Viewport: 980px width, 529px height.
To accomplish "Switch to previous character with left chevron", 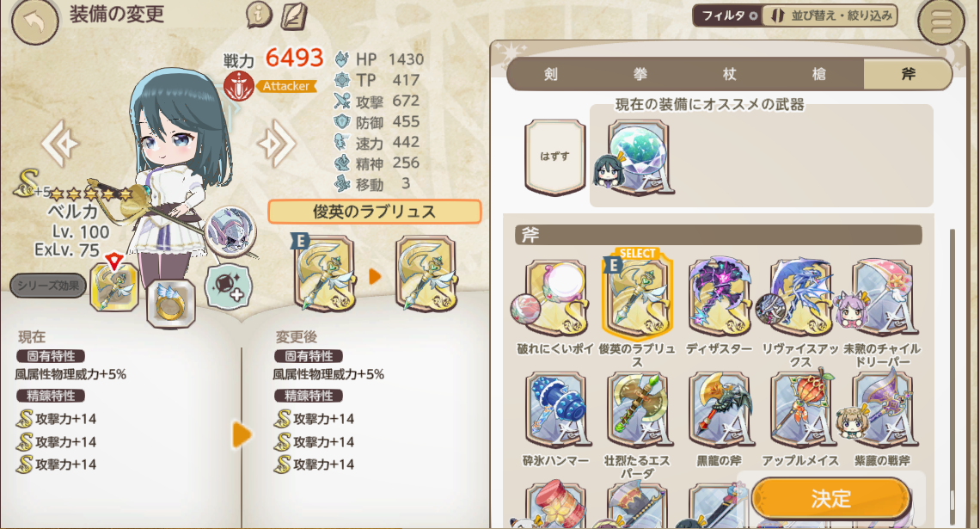I will click(x=59, y=144).
